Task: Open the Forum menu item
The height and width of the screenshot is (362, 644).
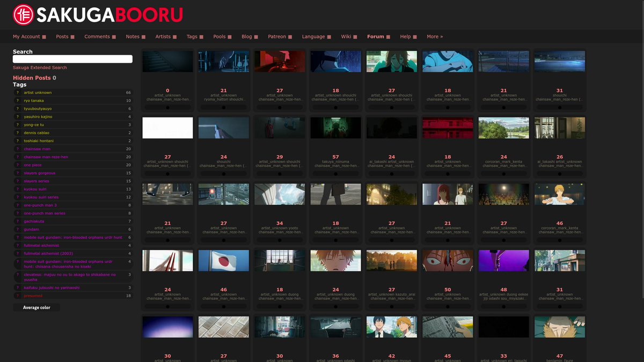Action: [376, 37]
